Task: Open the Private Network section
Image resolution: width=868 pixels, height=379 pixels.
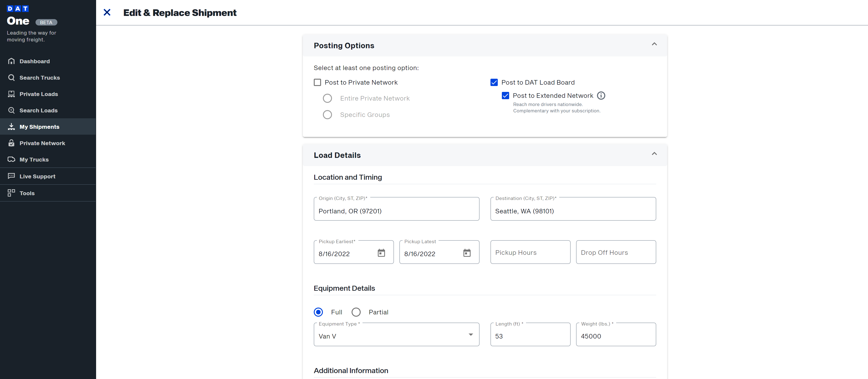Action: (x=42, y=143)
